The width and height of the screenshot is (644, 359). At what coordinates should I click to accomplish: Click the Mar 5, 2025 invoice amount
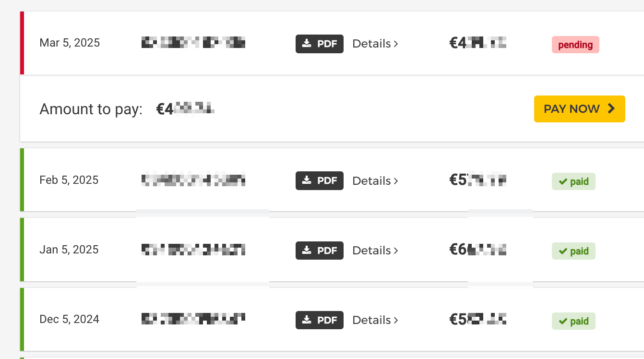point(477,43)
